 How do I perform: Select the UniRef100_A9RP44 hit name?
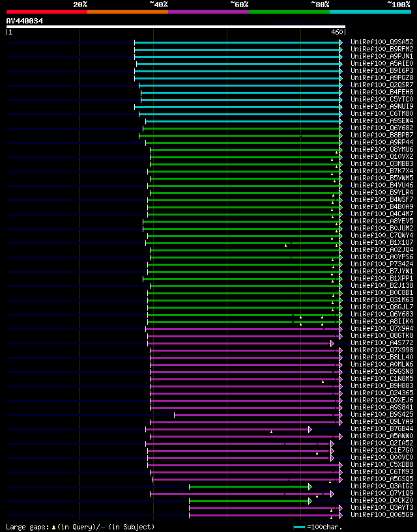[382, 142]
